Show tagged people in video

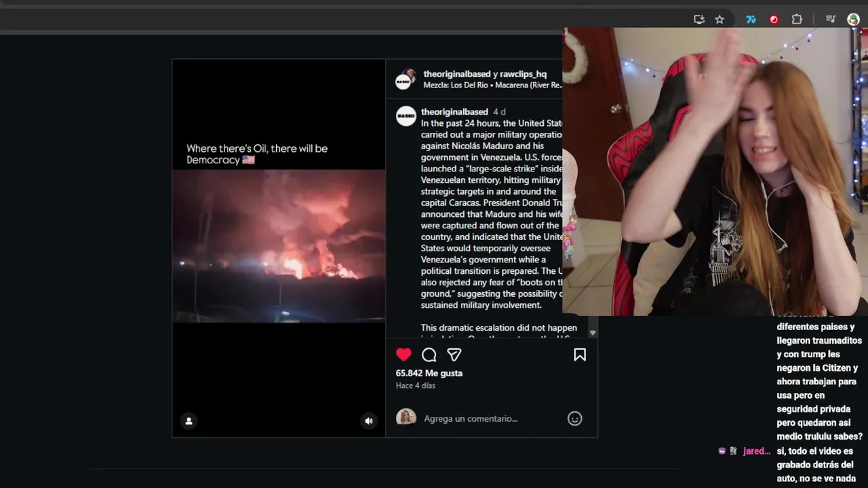click(189, 421)
